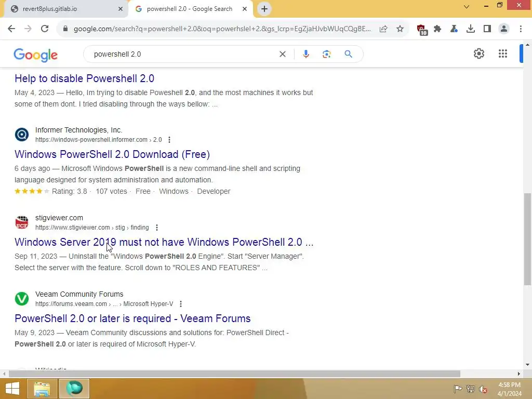
Task: Open the tab search dropdown chevron
Action: pyautogui.click(x=467, y=6)
